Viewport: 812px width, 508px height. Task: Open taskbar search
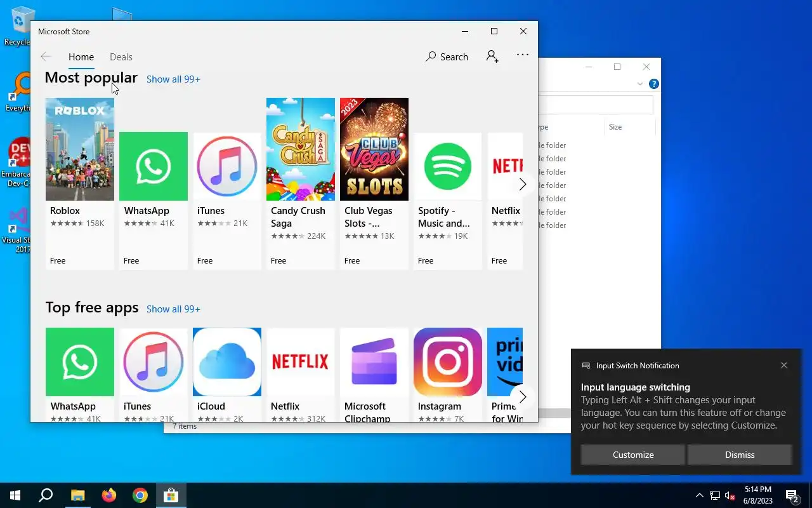[x=46, y=495]
